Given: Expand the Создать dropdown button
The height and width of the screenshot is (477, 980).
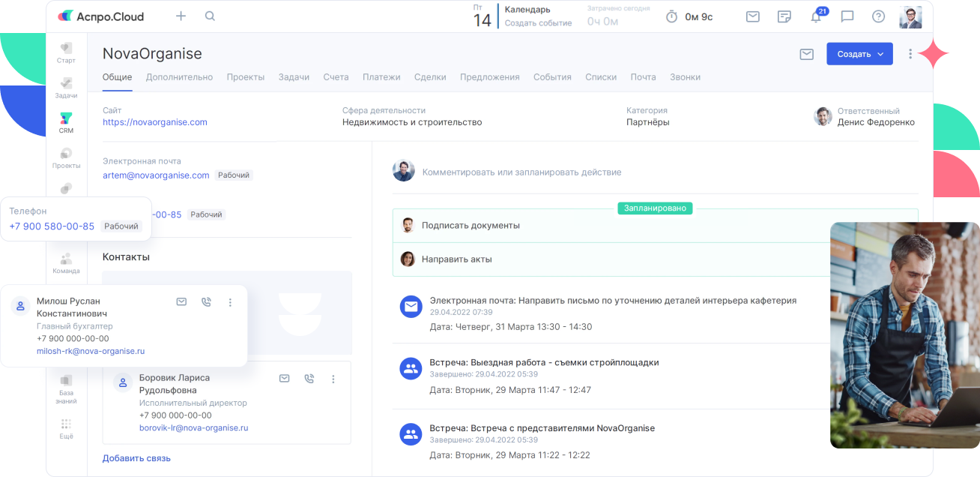Looking at the screenshot, I should [859, 54].
